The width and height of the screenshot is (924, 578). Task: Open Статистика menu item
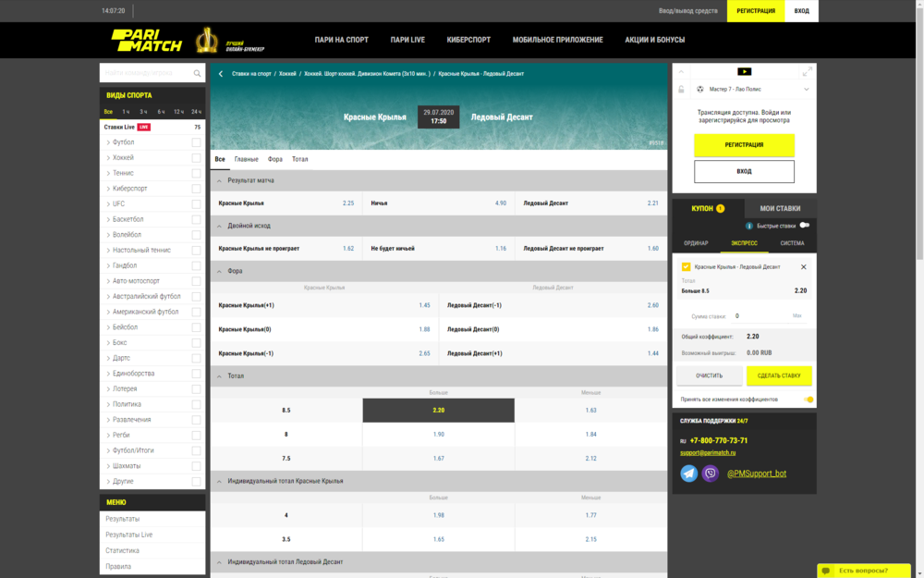[x=123, y=551]
